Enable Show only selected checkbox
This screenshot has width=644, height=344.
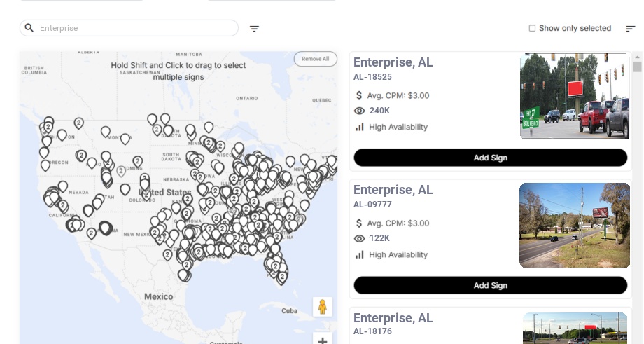532,28
